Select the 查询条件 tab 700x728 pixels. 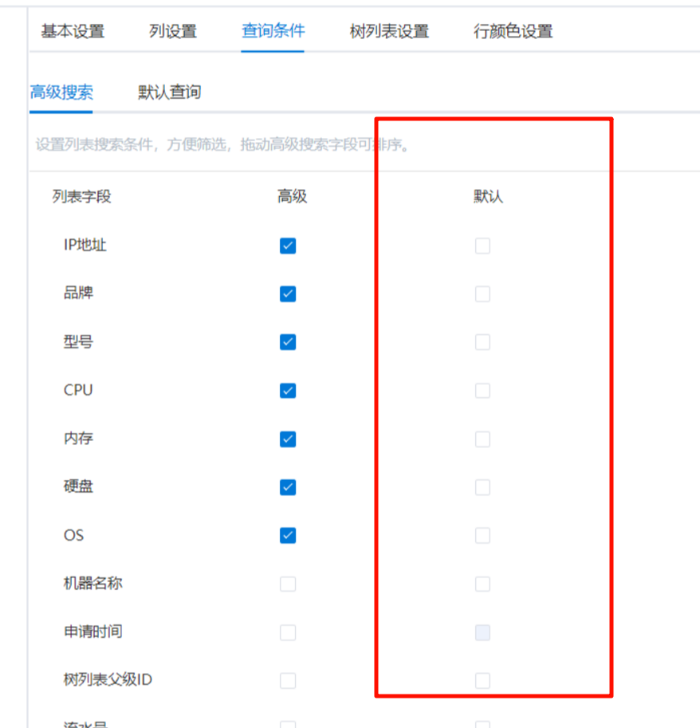coord(273,31)
